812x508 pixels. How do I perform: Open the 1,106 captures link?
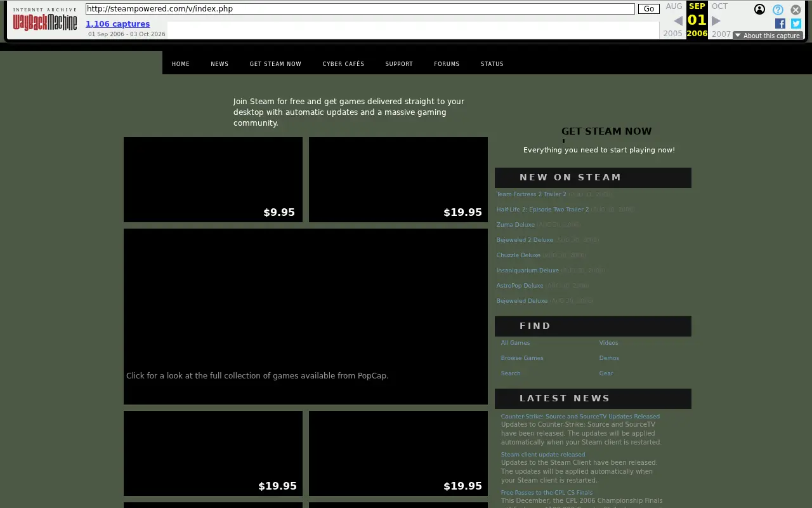point(118,24)
